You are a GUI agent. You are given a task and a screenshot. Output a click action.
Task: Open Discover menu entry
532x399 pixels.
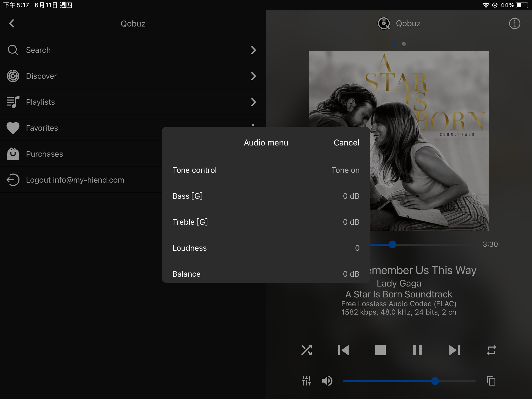pos(133,76)
